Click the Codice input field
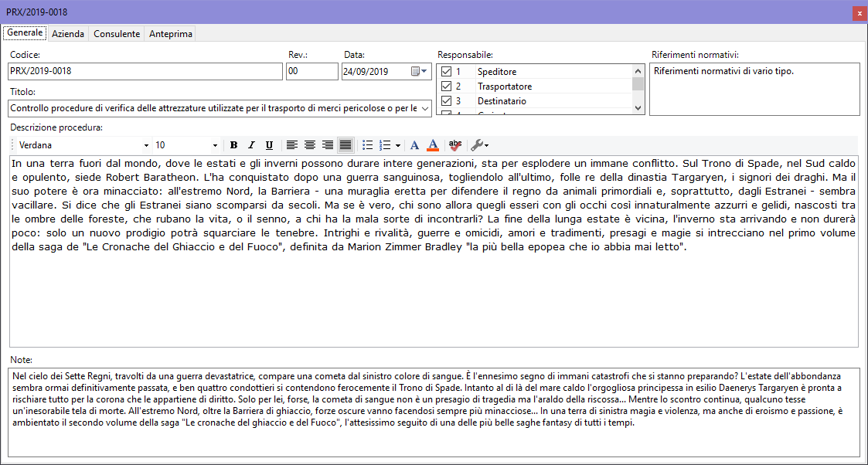The height and width of the screenshot is (465, 868). [145, 72]
